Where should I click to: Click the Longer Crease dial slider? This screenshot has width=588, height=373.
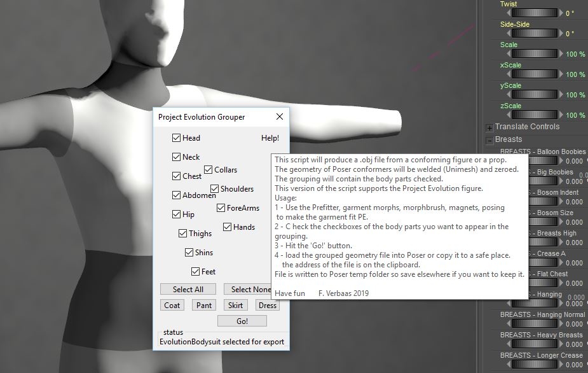[535, 364]
